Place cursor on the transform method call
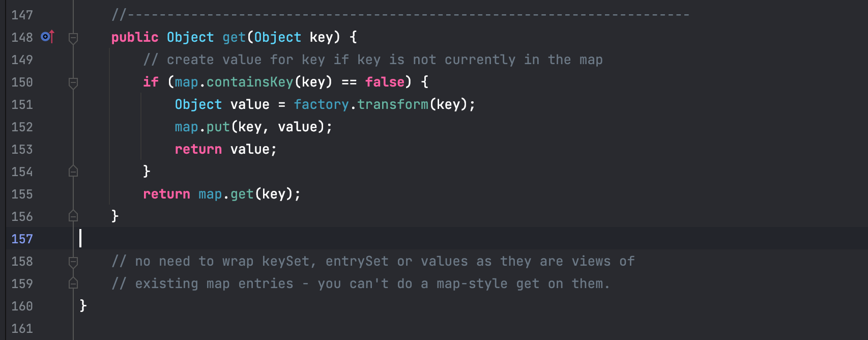The image size is (868, 340). pyautogui.click(x=393, y=105)
